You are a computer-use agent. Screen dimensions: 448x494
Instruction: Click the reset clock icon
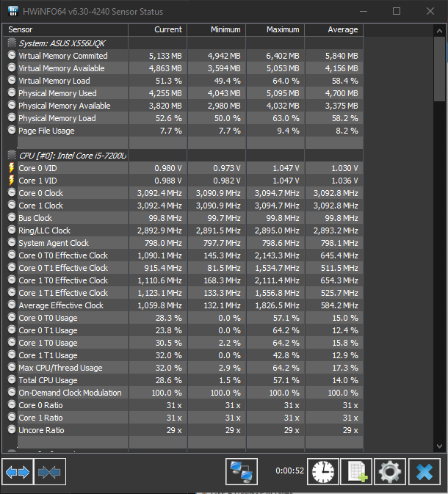323,472
